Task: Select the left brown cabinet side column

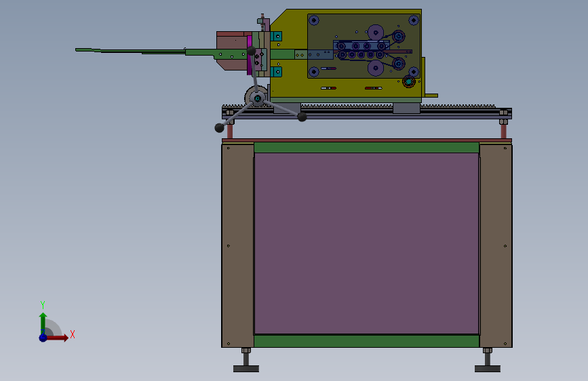Action: pos(238,245)
